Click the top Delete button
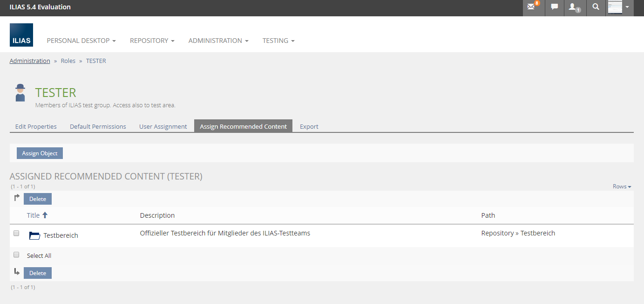Image resolution: width=644 pixels, height=304 pixels. tap(38, 199)
